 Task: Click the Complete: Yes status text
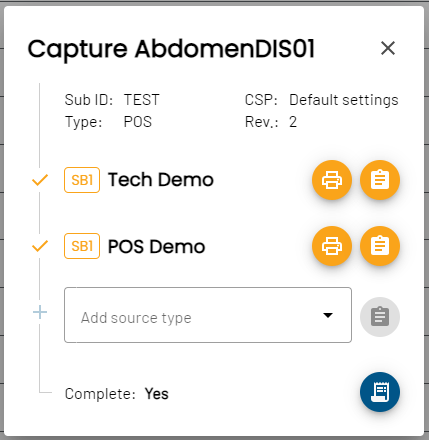[117, 394]
